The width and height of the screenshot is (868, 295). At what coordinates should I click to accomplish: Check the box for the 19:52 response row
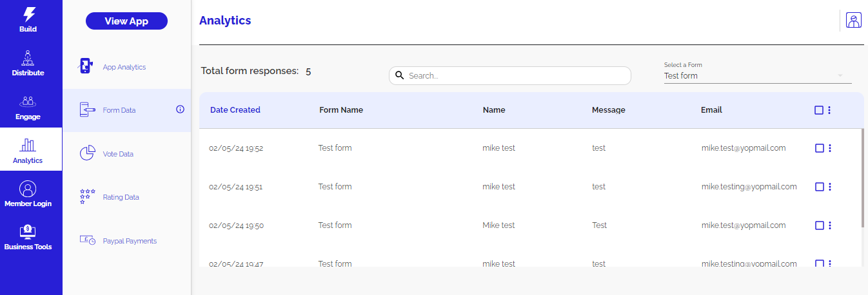coord(820,148)
